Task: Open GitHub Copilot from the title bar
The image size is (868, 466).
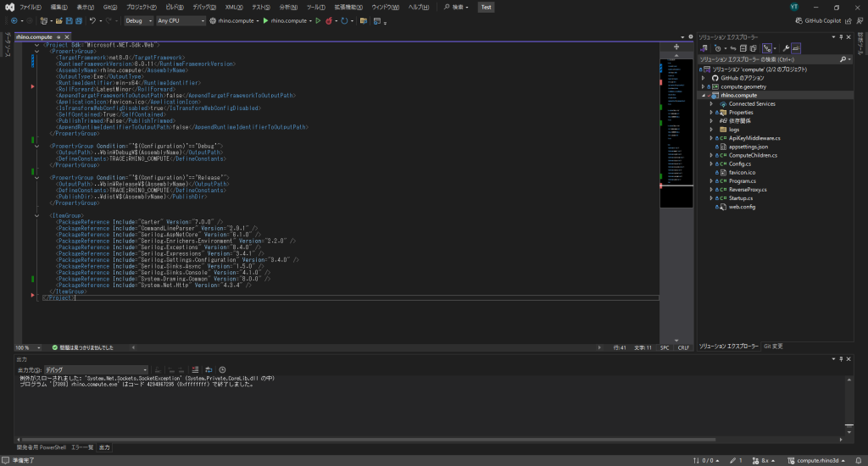Action: (x=824, y=20)
